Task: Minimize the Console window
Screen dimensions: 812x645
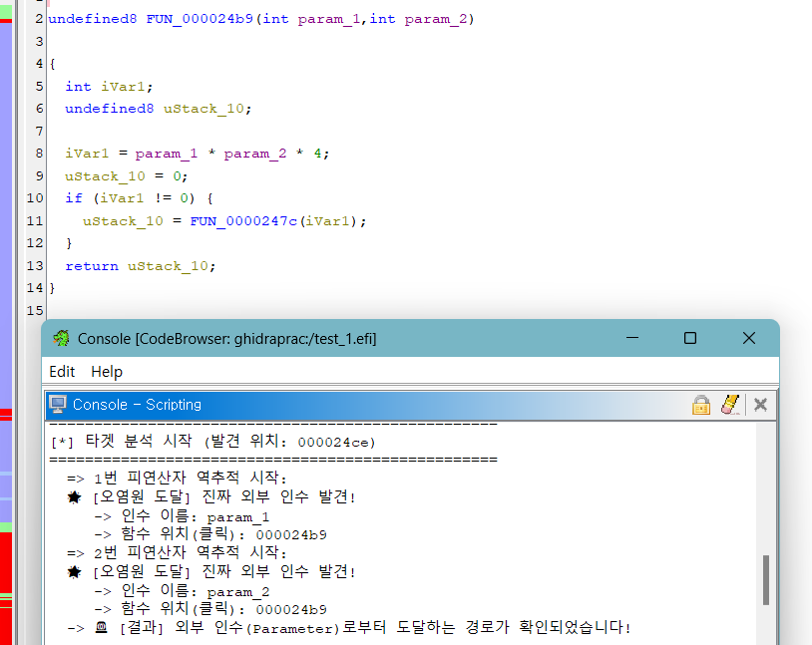Action: point(630,339)
